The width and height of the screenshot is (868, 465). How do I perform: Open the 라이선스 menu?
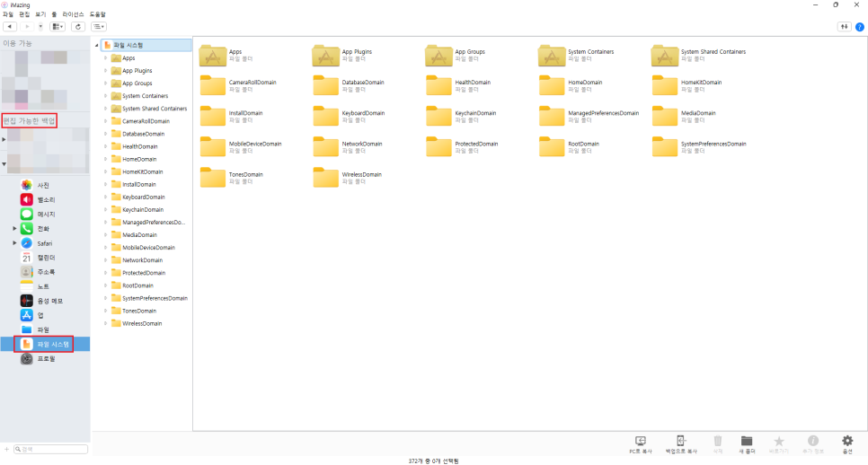click(x=73, y=14)
